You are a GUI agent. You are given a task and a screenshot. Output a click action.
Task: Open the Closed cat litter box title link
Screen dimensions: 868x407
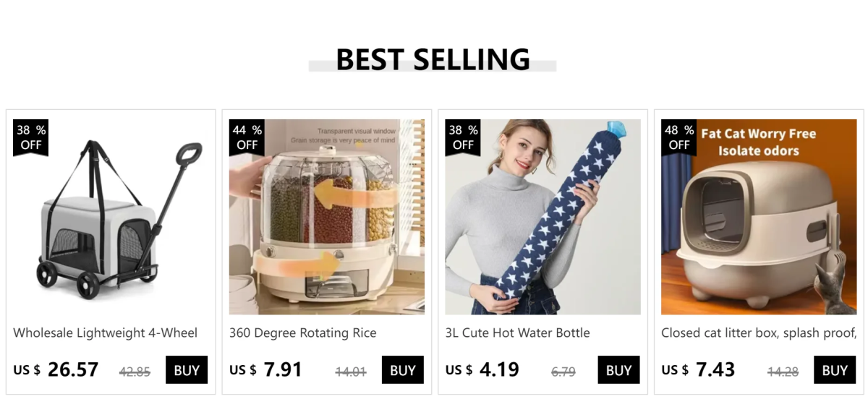tap(759, 333)
